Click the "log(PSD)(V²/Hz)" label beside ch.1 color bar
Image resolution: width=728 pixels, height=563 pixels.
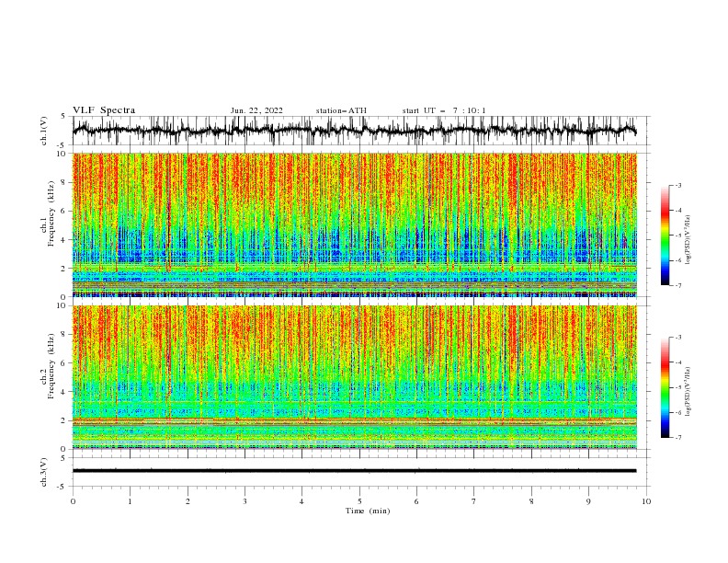[688, 240]
